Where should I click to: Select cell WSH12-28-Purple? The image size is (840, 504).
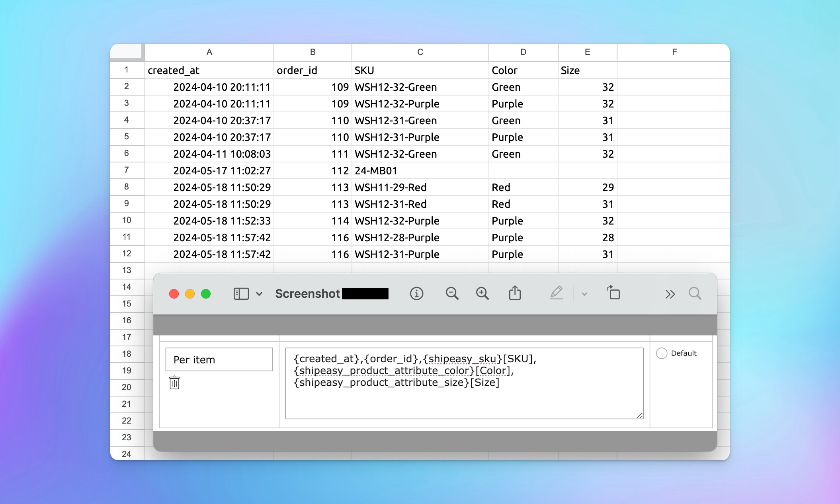(x=420, y=237)
